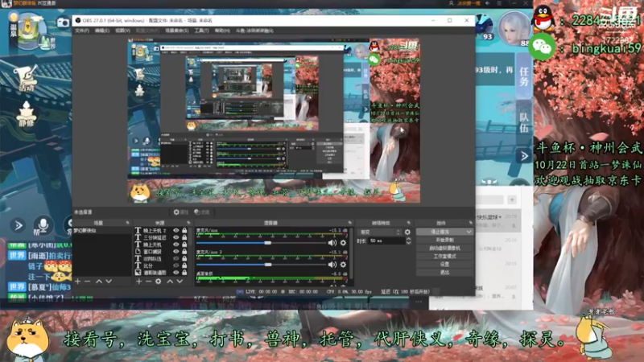Toggle the lock on 三分钟延迟 source
The image size is (644, 362).
184,237
